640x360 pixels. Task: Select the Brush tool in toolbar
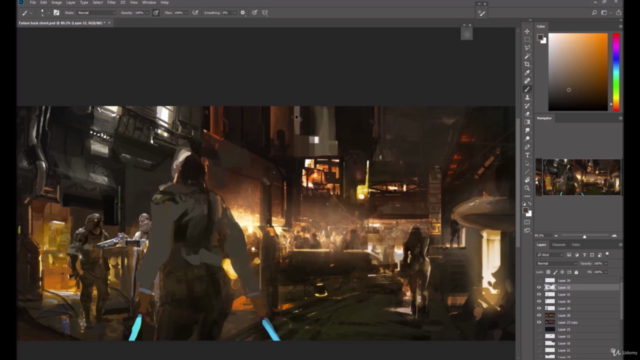point(527,89)
